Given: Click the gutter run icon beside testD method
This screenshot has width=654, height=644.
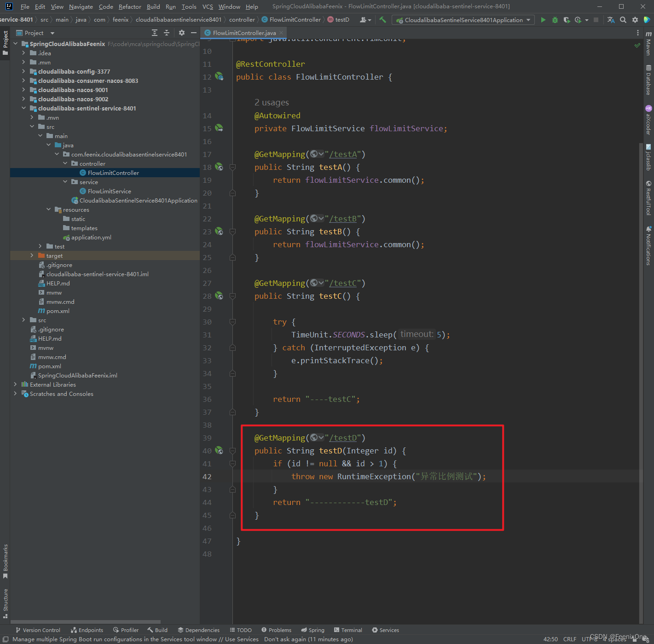Looking at the screenshot, I should coord(219,450).
